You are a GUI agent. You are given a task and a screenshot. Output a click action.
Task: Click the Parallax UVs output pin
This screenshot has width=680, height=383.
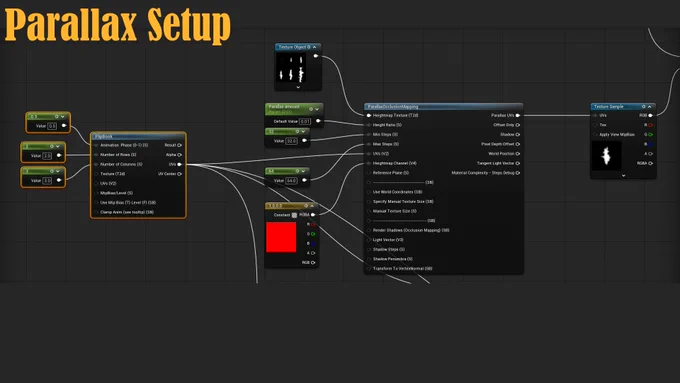click(x=518, y=115)
